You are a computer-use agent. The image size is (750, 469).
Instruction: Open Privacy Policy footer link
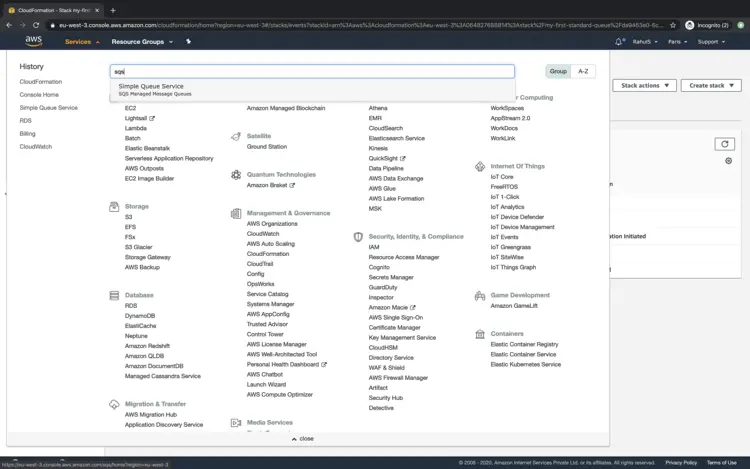pos(681,462)
